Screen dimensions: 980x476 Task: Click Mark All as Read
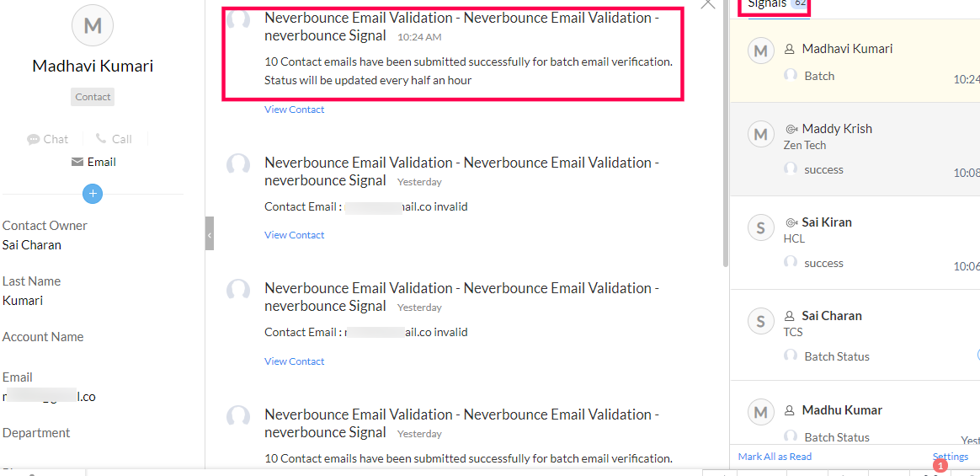pyautogui.click(x=775, y=457)
